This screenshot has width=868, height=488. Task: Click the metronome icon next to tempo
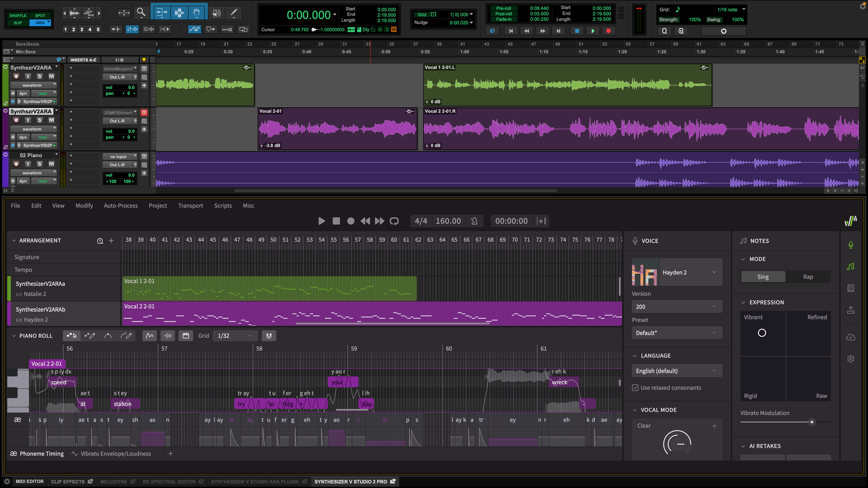point(474,221)
